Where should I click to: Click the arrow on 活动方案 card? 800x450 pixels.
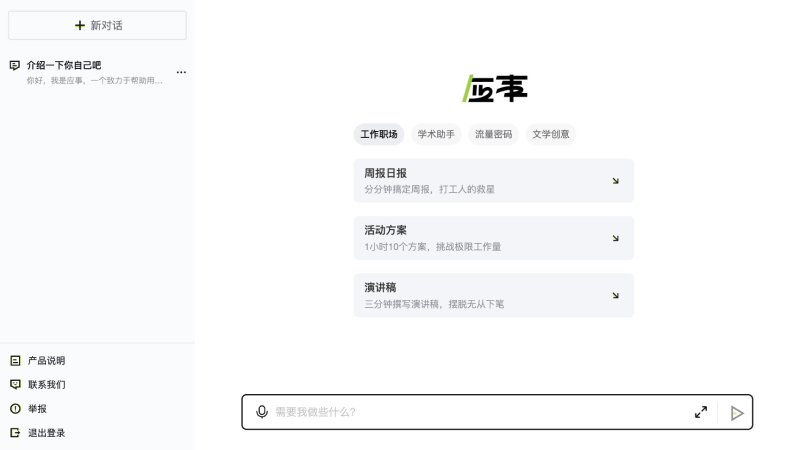615,238
